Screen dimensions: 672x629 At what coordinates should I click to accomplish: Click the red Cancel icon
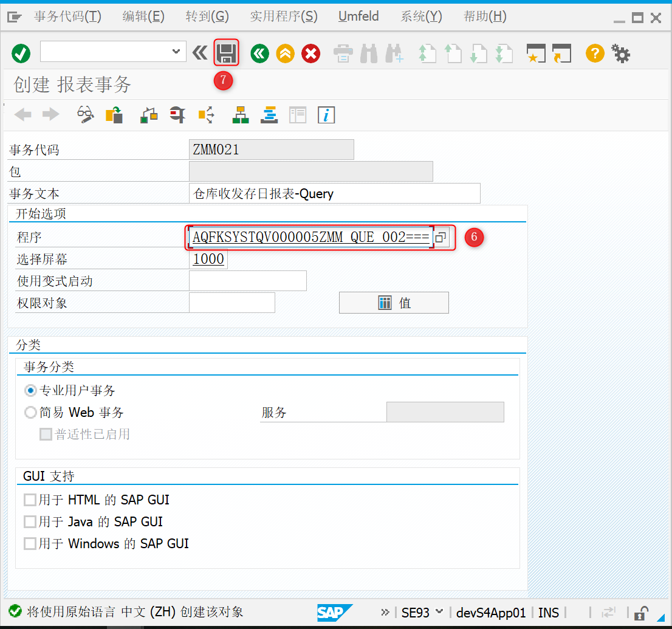310,53
